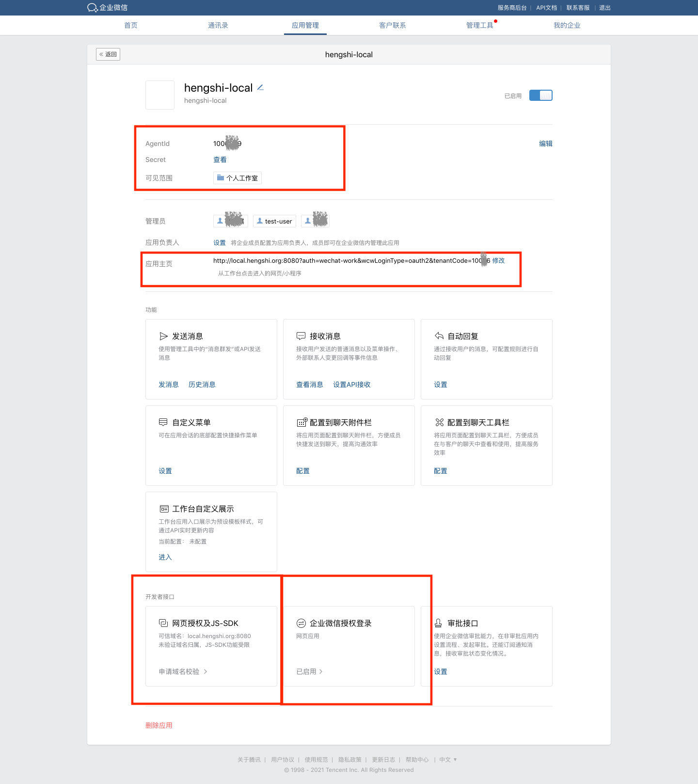
Task: Click the 企业微信 logo in header
Action: 107,8
